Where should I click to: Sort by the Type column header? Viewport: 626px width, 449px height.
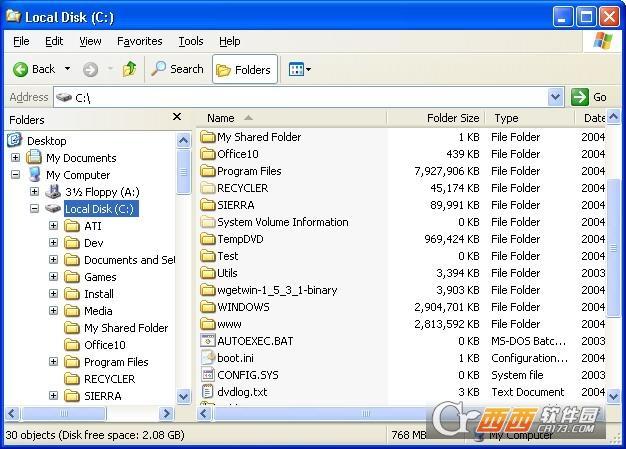click(529, 118)
